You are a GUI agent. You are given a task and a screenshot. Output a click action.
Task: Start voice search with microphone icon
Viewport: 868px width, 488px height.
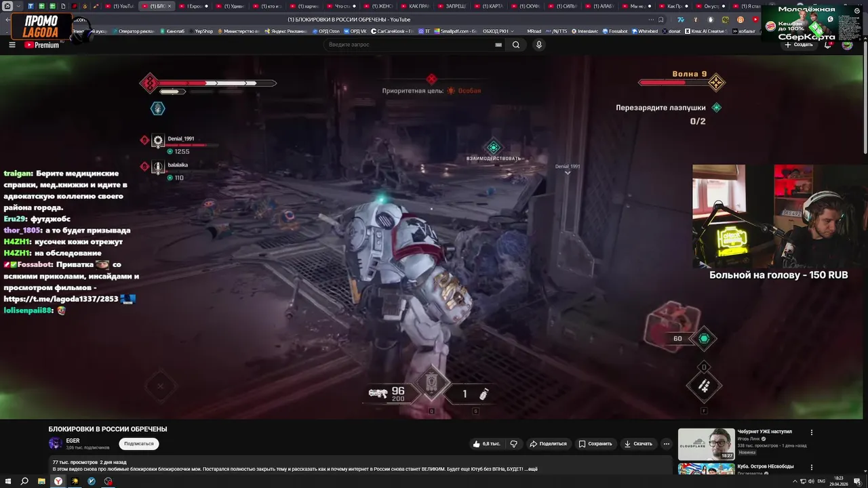click(x=539, y=45)
